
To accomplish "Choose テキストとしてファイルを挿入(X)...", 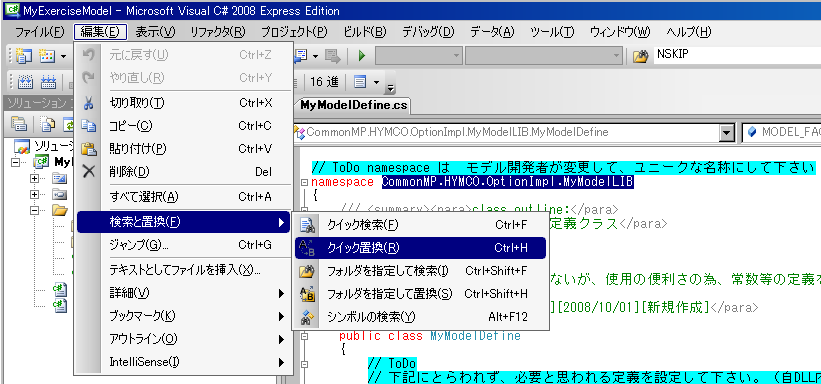I will pos(183,270).
